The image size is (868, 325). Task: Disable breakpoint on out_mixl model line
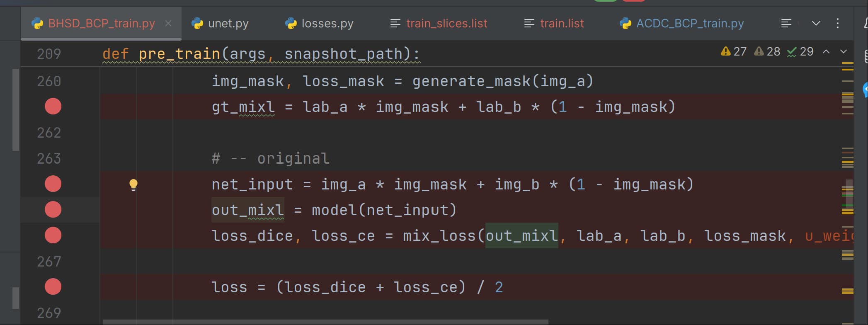pos(53,209)
